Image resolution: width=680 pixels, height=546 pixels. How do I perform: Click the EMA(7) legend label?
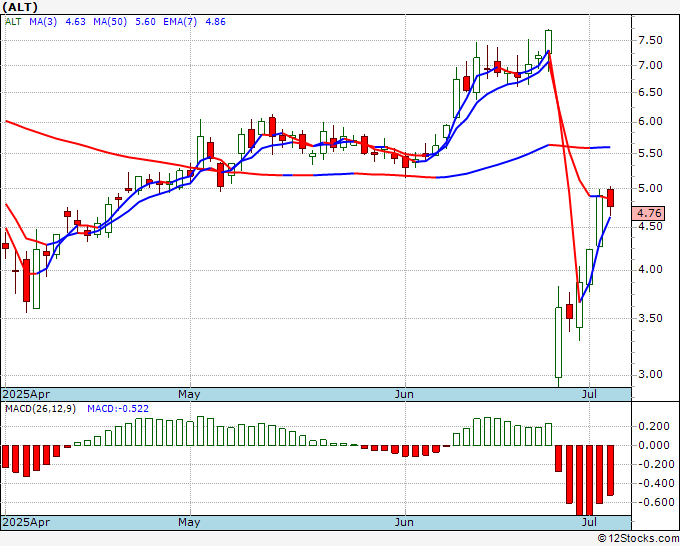point(180,22)
